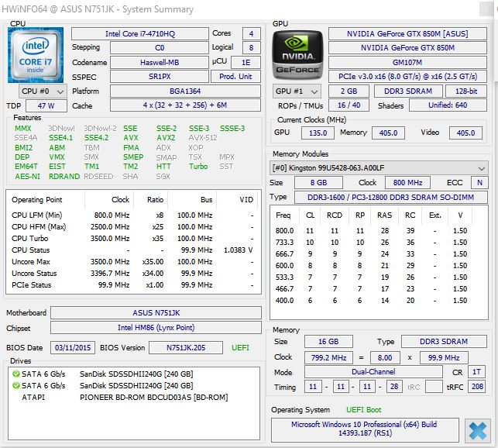The width and height of the screenshot is (498, 448).
Task: Select the CPU LFM (Min) row
Action: [133, 215]
